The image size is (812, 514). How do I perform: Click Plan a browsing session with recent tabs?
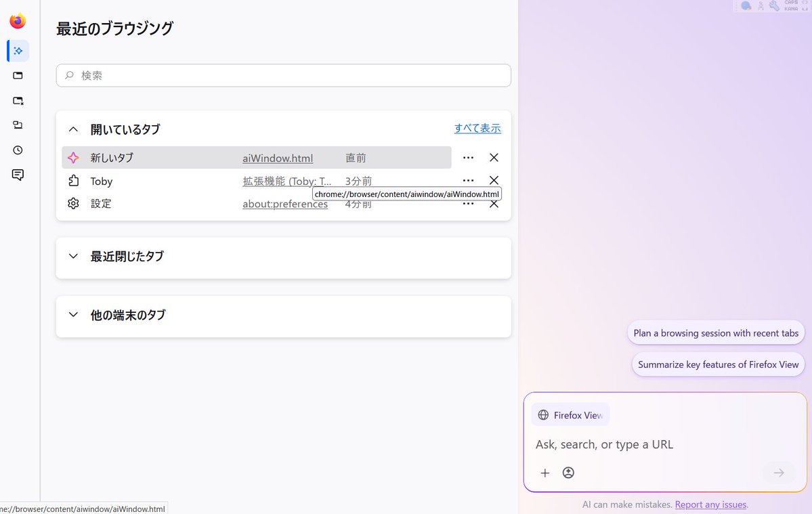pyautogui.click(x=716, y=333)
